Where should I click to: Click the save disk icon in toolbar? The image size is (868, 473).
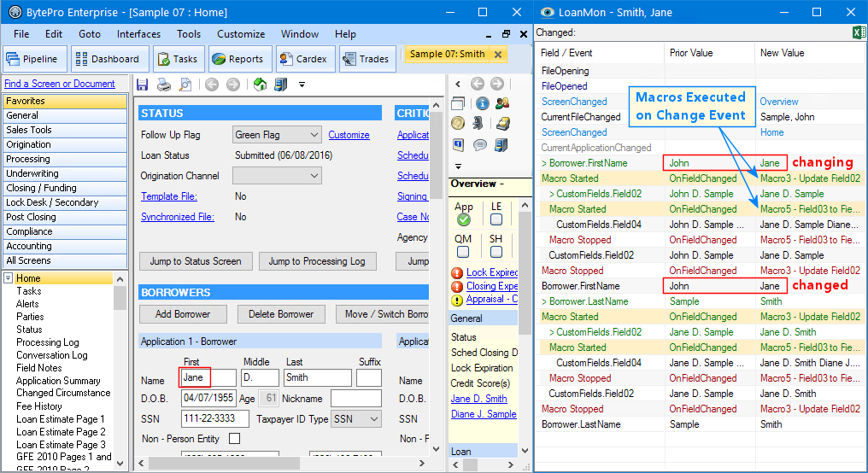(143, 85)
